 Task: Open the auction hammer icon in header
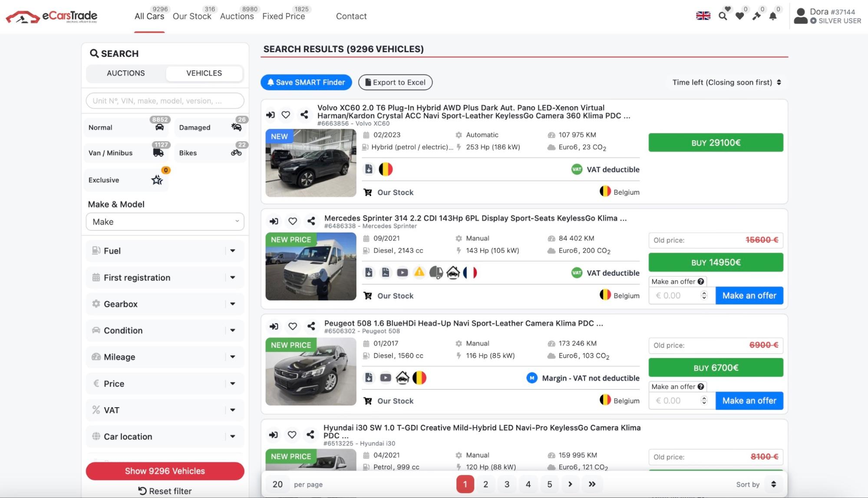(x=756, y=17)
